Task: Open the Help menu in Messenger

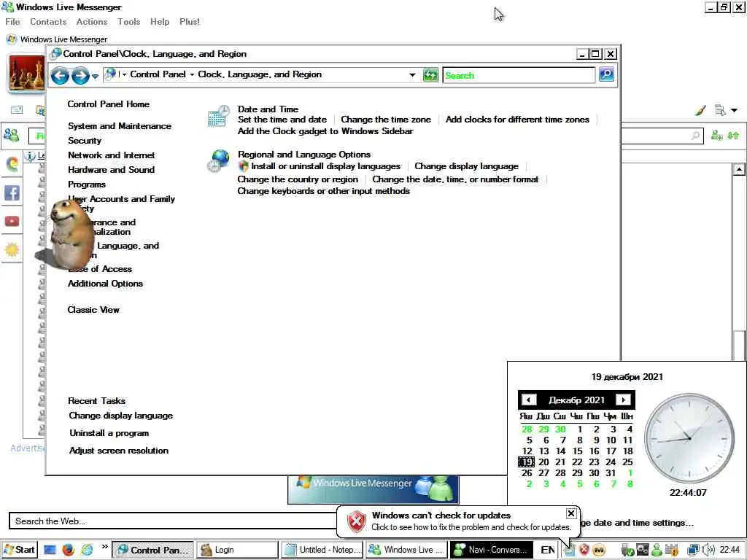Action: (x=160, y=22)
